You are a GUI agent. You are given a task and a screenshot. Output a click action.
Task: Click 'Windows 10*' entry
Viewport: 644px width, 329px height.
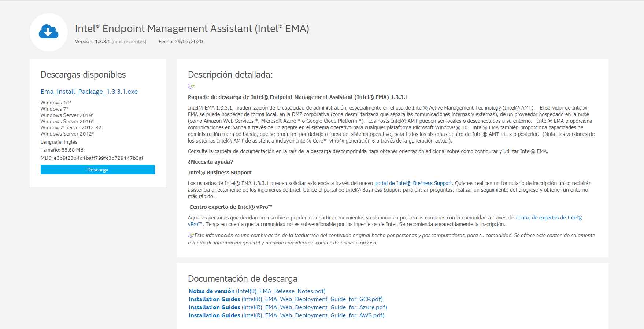(x=56, y=103)
